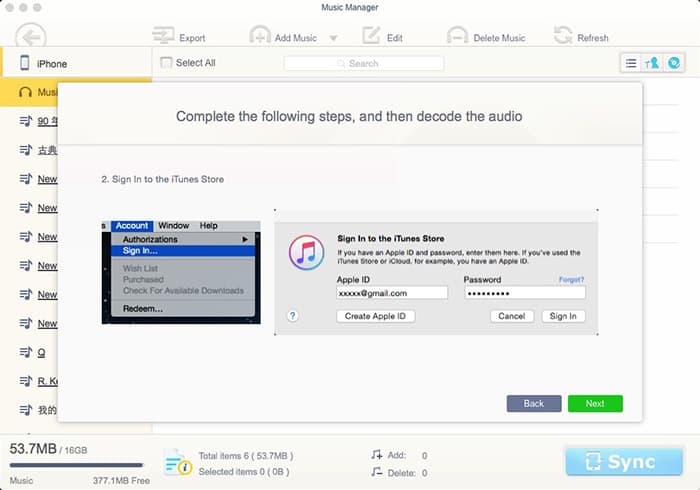Viewport: 700px width, 490px height.
Task: Click the '53.7MB' storage value
Action: point(33,448)
